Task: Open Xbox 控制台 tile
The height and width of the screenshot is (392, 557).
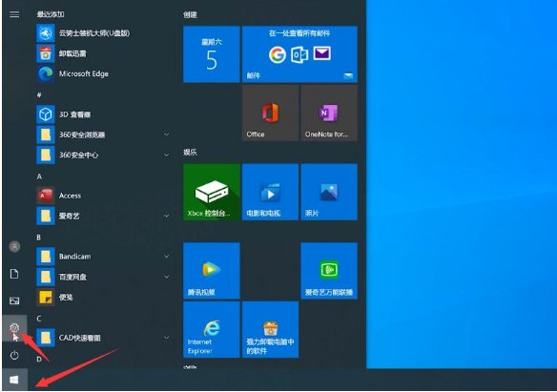Action: tap(212, 192)
